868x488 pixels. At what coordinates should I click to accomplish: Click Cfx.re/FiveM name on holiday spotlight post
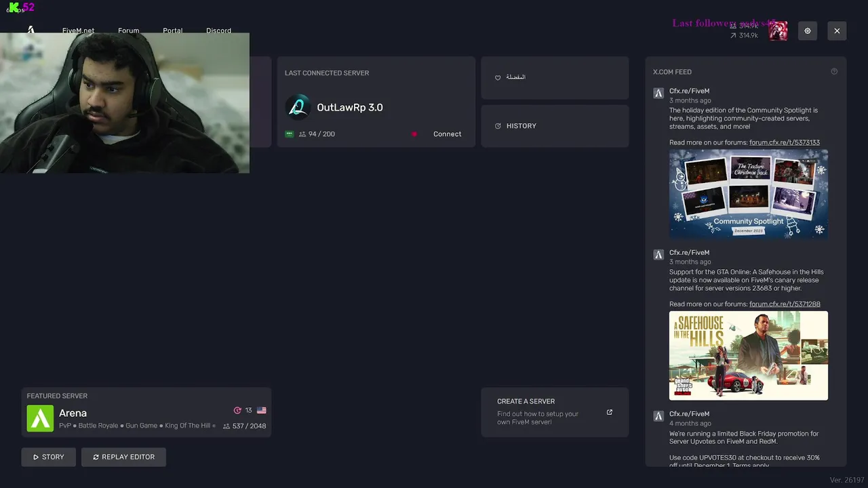[x=689, y=91]
